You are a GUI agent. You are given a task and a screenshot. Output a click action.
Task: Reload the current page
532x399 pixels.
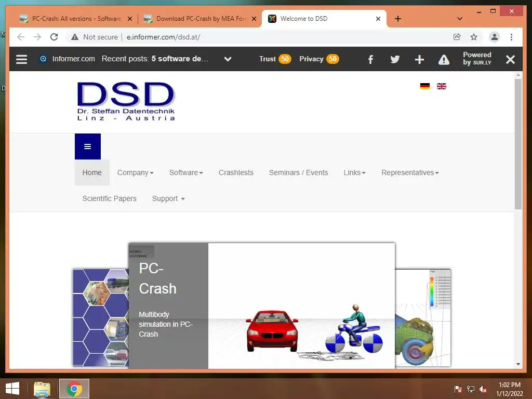click(54, 37)
